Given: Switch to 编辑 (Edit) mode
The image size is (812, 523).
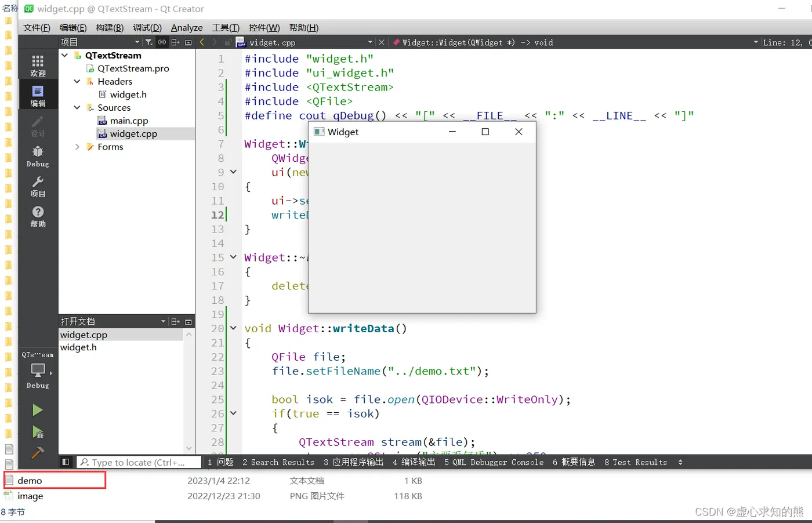Looking at the screenshot, I should pos(38,96).
